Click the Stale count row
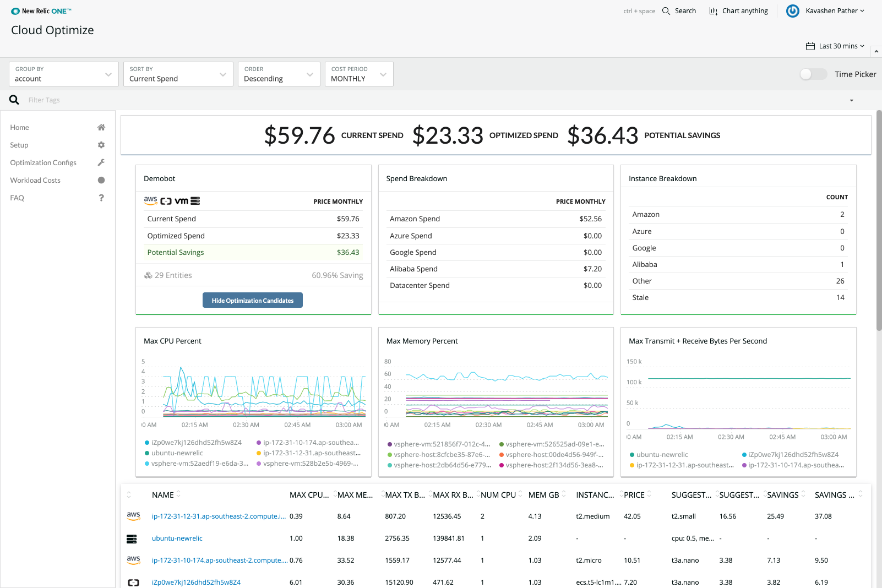Image resolution: width=882 pixels, height=588 pixels. pyautogui.click(x=738, y=297)
